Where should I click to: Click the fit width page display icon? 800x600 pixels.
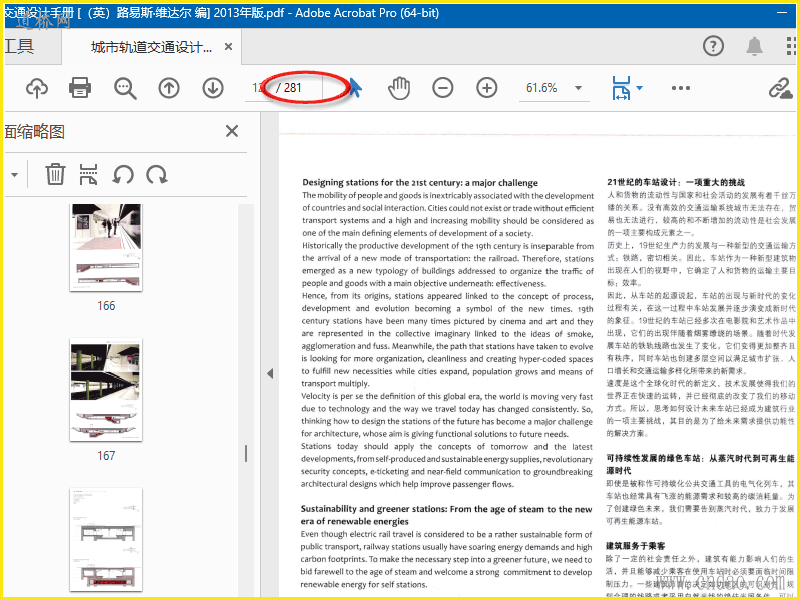[x=621, y=88]
